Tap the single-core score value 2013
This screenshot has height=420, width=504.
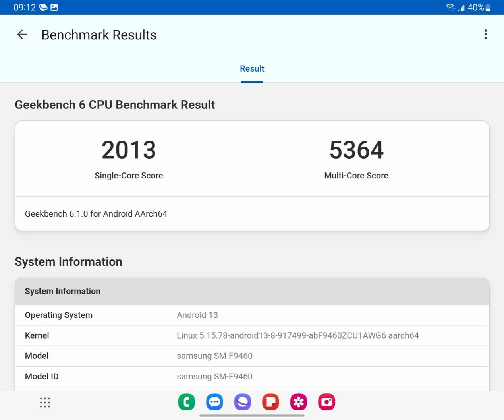coord(129,150)
